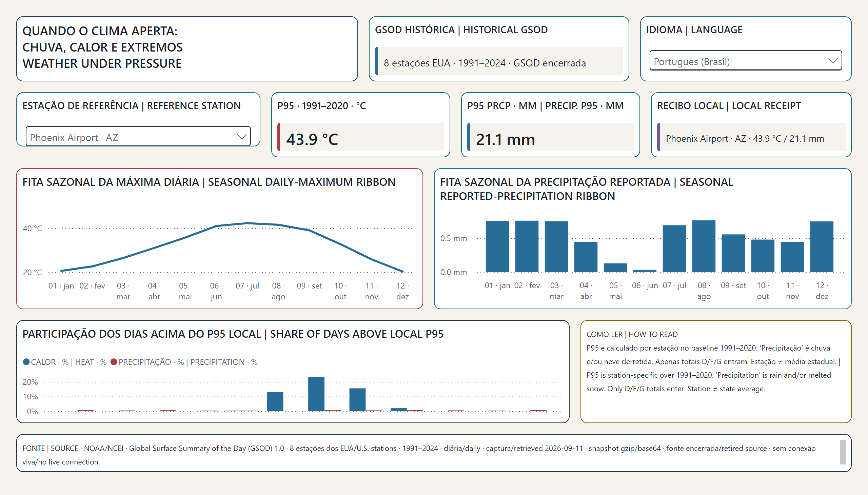
Task: Click the Como Ler how-to-read panel
Action: click(x=716, y=371)
